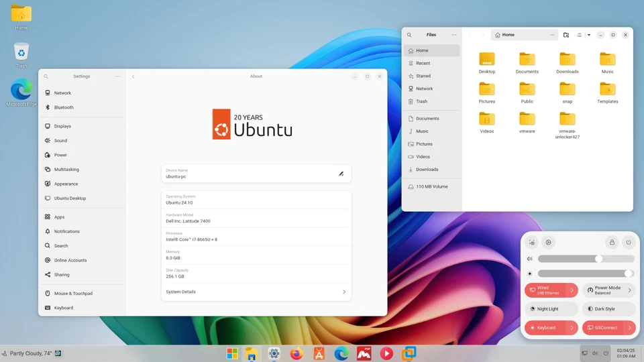Toggle Keyboard backlight tile
Image resolution: width=644 pixels, height=362 pixels.
pyautogui.click(x=546, y=328)
